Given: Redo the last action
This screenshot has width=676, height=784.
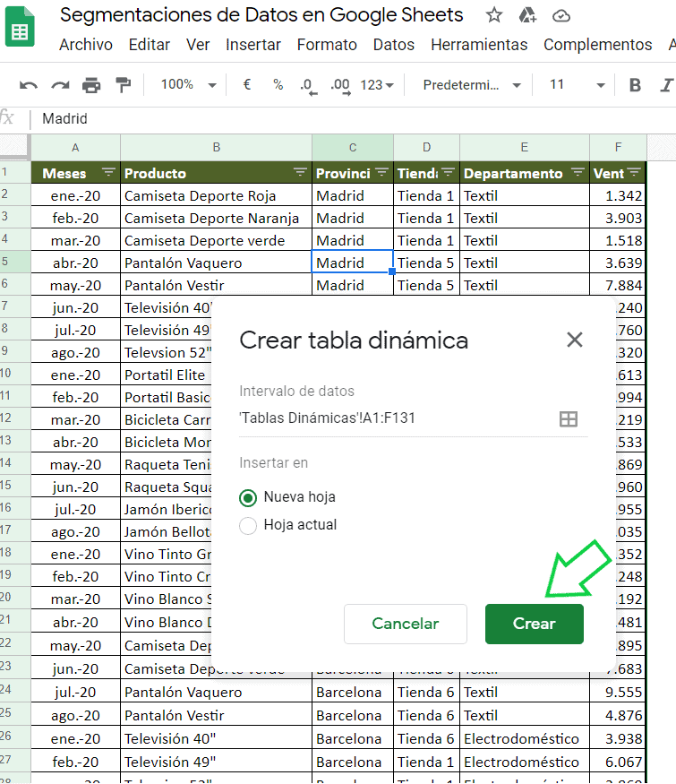Looking at the screenshot, I should (60, 85).
